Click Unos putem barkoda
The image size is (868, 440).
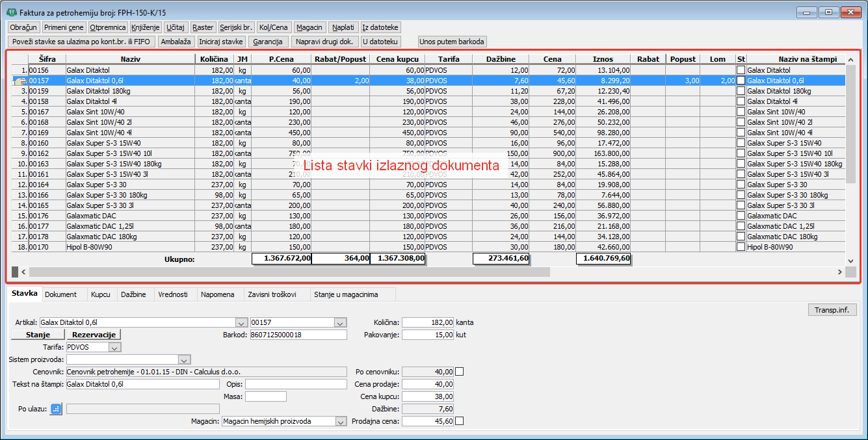453,42
